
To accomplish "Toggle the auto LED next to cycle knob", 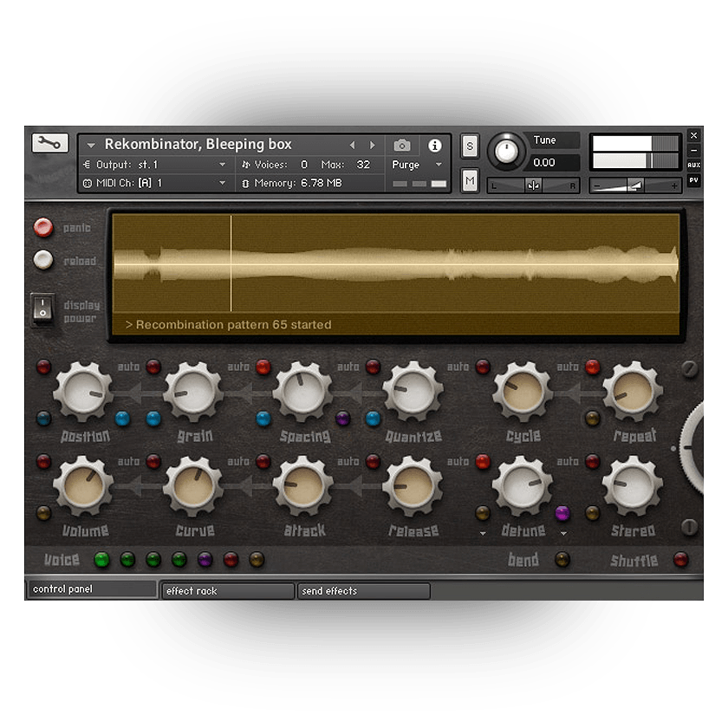I will pyautogui.click(x=483, y=367).
